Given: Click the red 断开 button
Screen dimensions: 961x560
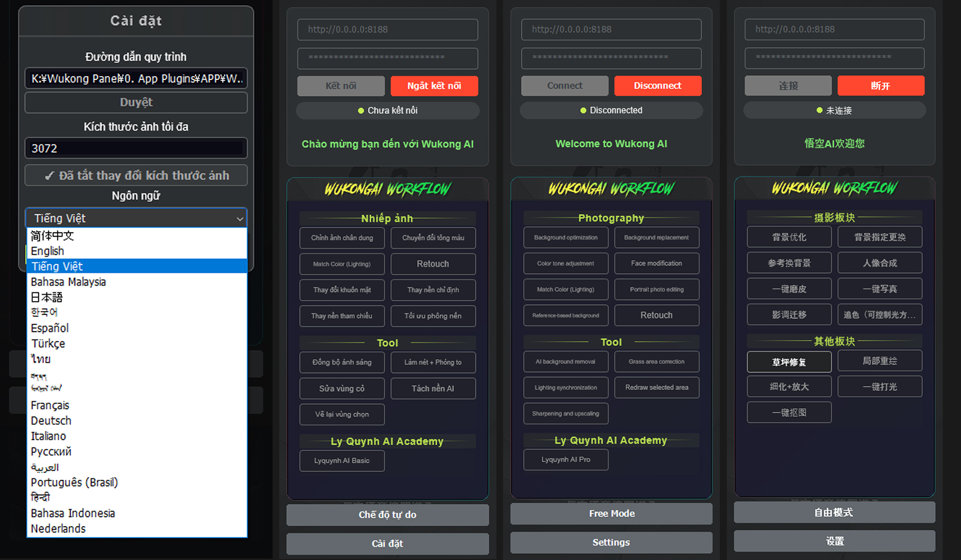Looking at the screenshot, I should pyautogui.click(x=881, y=86).
